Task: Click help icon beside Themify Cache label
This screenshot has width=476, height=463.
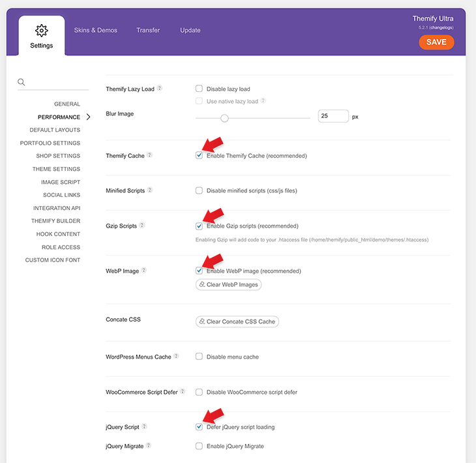Action: coord(149,155)
